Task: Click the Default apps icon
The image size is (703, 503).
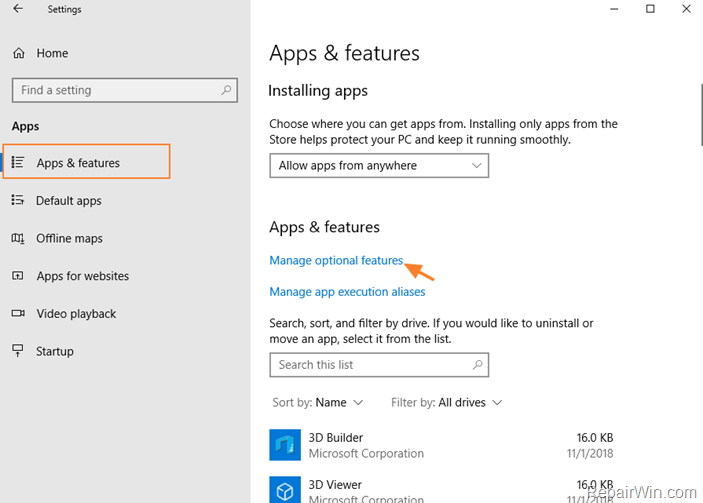Action: (x=18, y=200)
